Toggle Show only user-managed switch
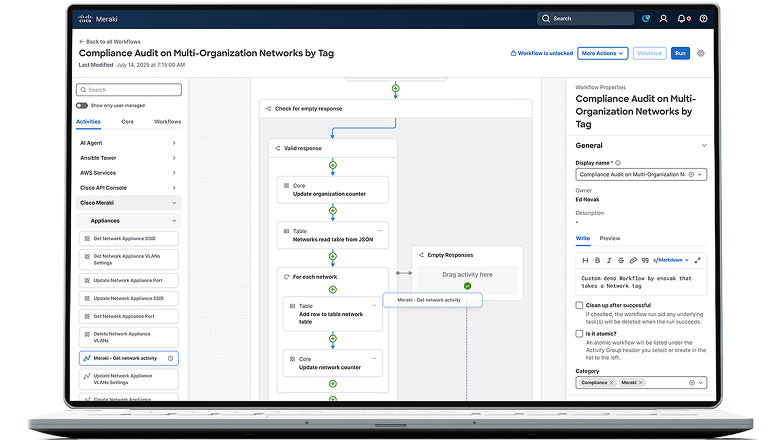Screen dimensions: 784x441 [x=82, y=105]
